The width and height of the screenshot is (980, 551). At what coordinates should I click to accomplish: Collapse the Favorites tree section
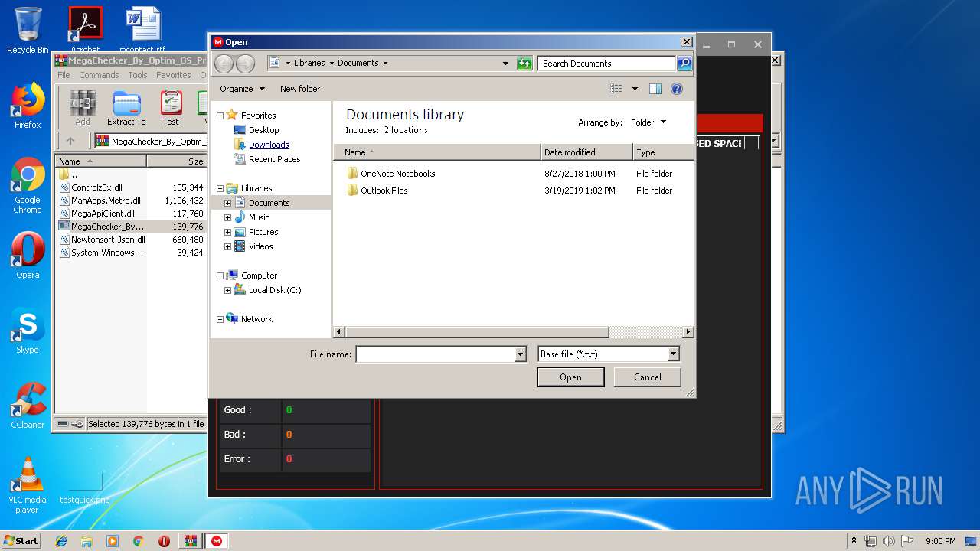(220, 116)
